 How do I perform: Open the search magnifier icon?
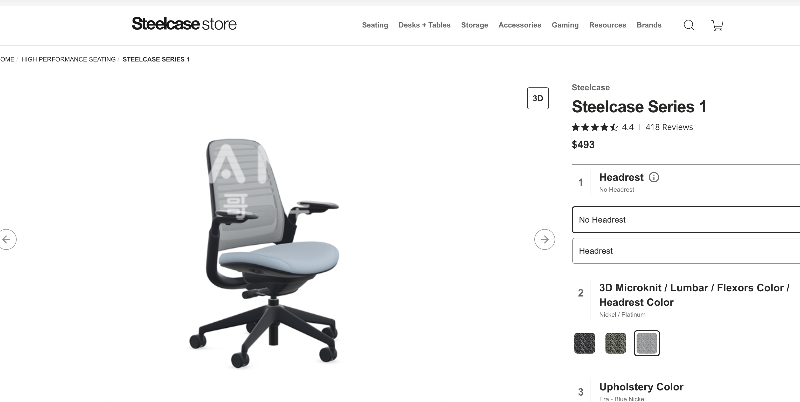(689, 25)
